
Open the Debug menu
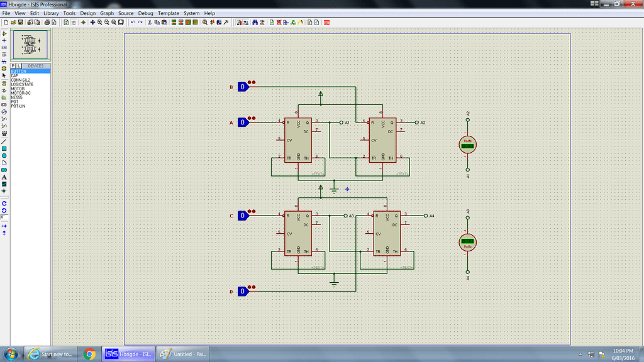point(145,13)
